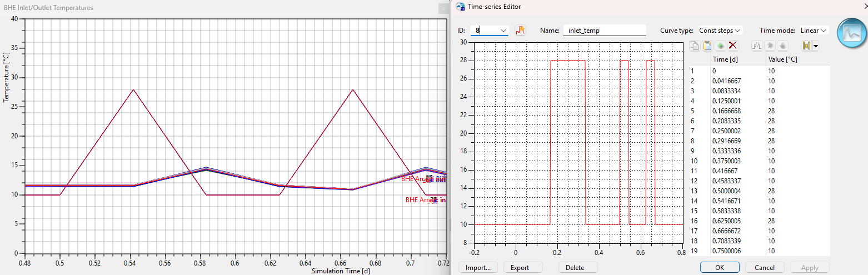Viewport: 868px width, 275px height.
Task: Click the Import... button
Action: [478, 267]
